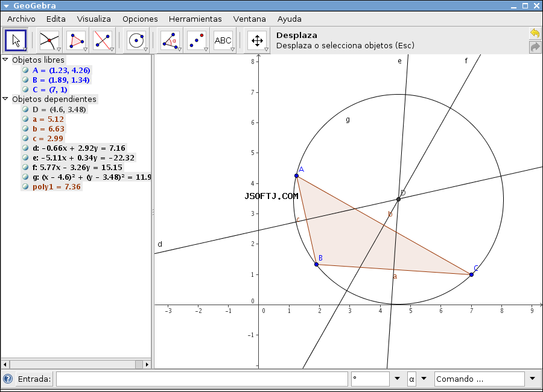Viewport: 543px width, 392px height.
Task: Select point B in the drawing
Action: [317, 265]
